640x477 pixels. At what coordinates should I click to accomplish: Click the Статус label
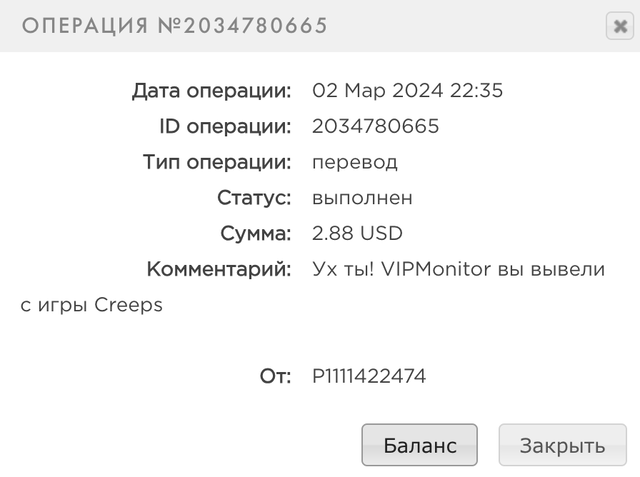pyautogui.click(x=254, y=198)
